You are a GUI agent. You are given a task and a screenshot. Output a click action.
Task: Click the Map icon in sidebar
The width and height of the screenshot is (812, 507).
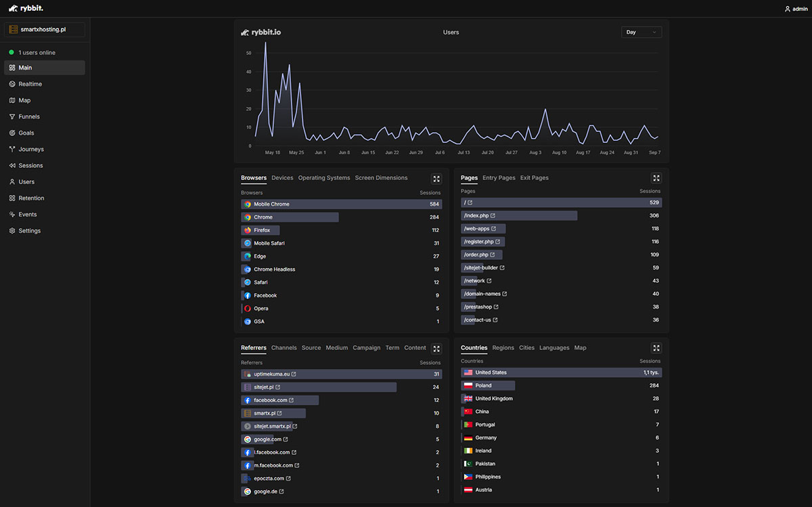click(x=12, y=100)
